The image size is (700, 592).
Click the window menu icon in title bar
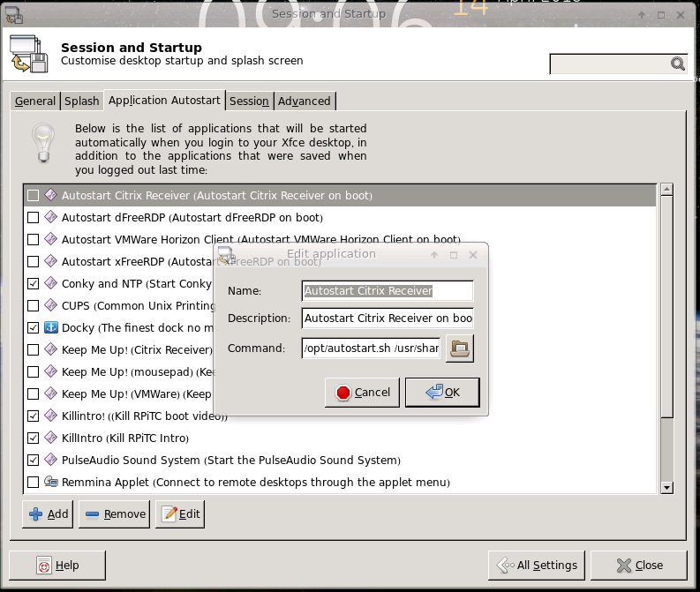pos(14,15)
